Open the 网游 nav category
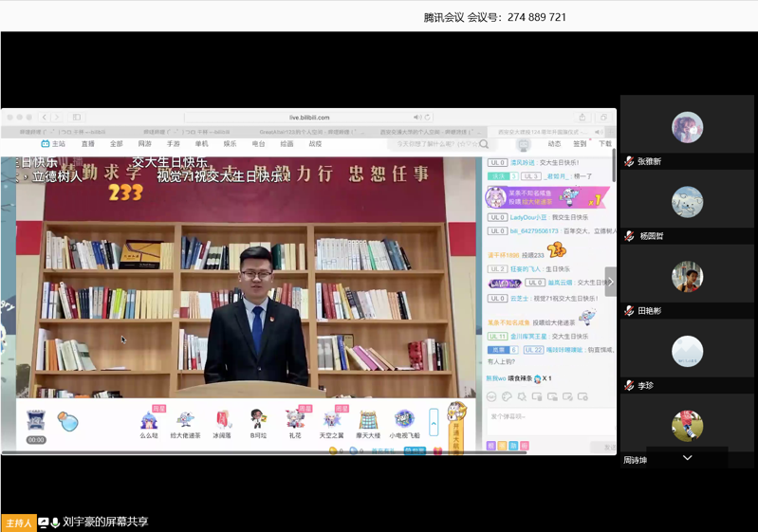 [144, 144]
